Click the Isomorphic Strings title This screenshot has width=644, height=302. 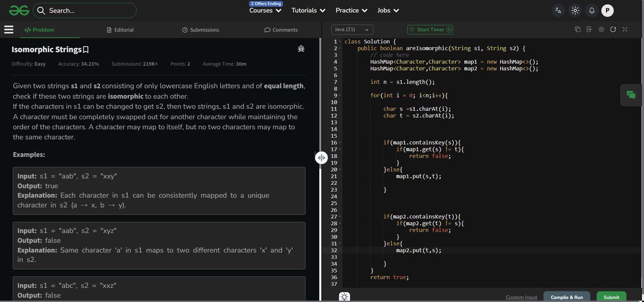[46, 49]
